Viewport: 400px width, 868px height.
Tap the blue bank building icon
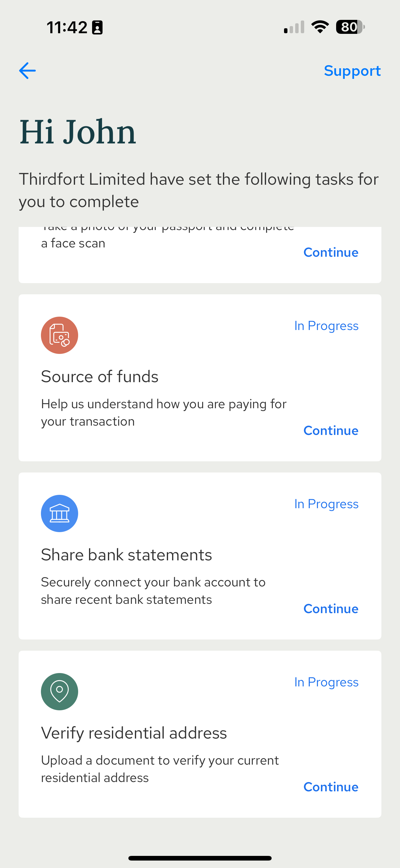(x=60, y=513)
